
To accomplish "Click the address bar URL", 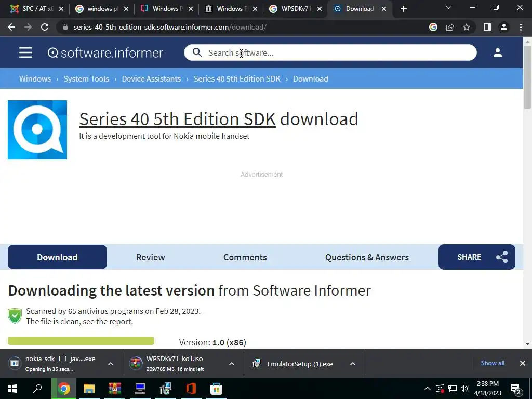I will click(x=170, y=27).
